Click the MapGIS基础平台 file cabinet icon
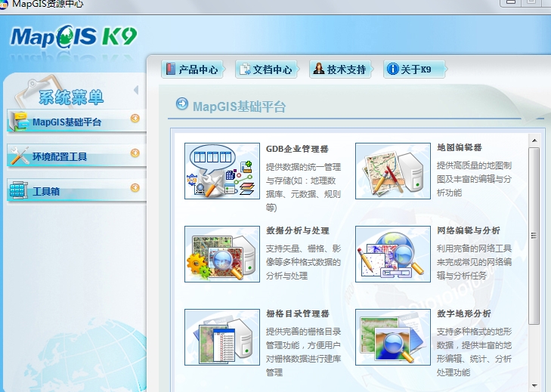 [19, 122]
